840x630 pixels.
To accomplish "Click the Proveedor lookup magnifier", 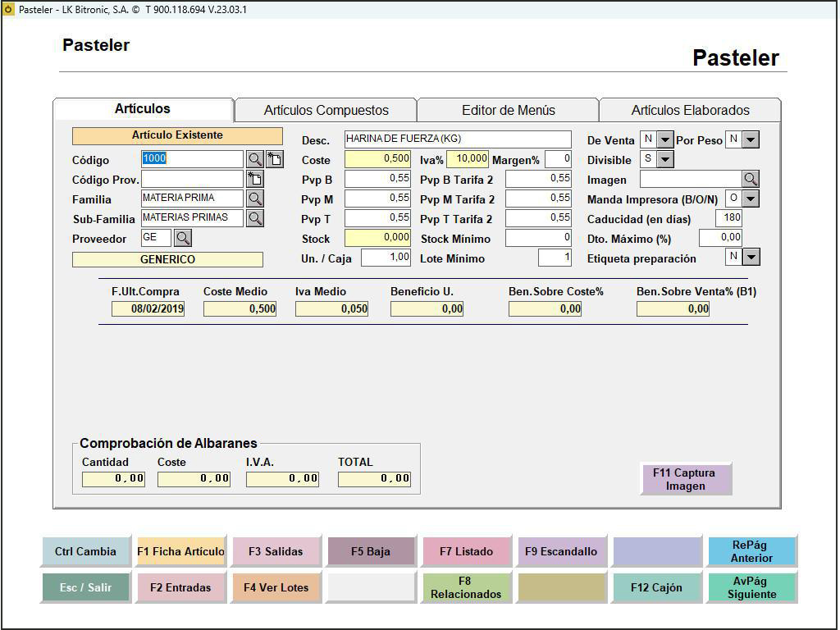I will click(x=183, y=238).
